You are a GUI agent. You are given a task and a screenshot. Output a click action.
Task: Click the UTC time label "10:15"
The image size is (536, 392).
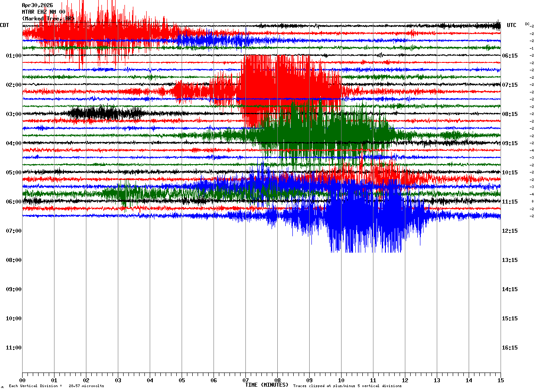tap(510, 173)
